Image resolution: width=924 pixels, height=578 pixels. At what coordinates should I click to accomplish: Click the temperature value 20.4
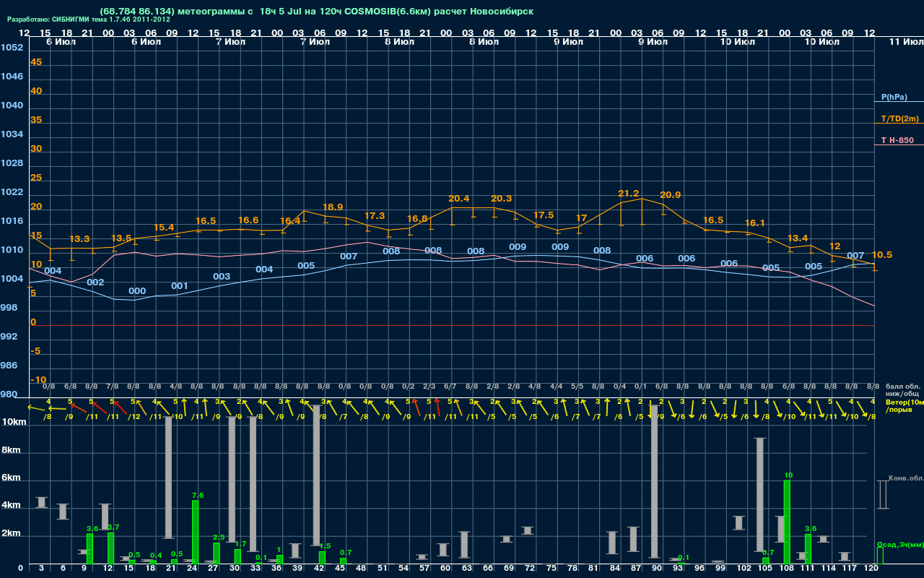tap(458, 199)
